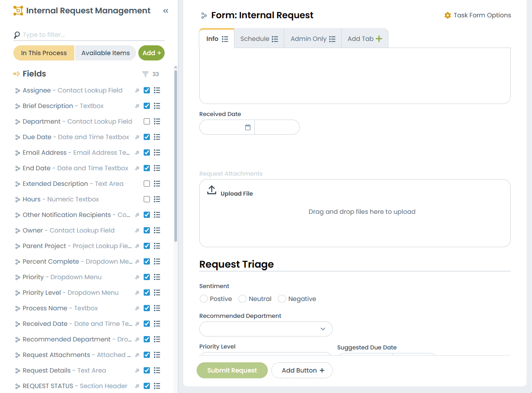Click the field list vertical scrollbar
The height and width of the screenshot is (393, 532).
pos(175,156)
